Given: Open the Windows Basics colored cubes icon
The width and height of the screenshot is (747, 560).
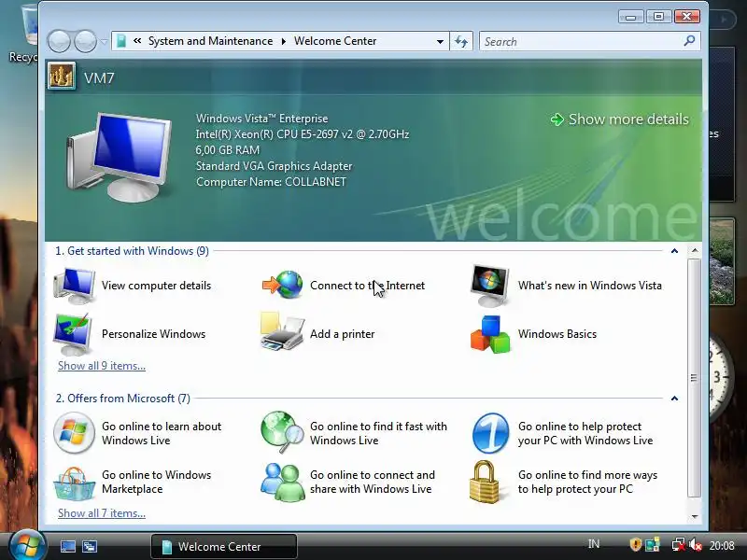Looking at the screenshot, I should point(490,334).
